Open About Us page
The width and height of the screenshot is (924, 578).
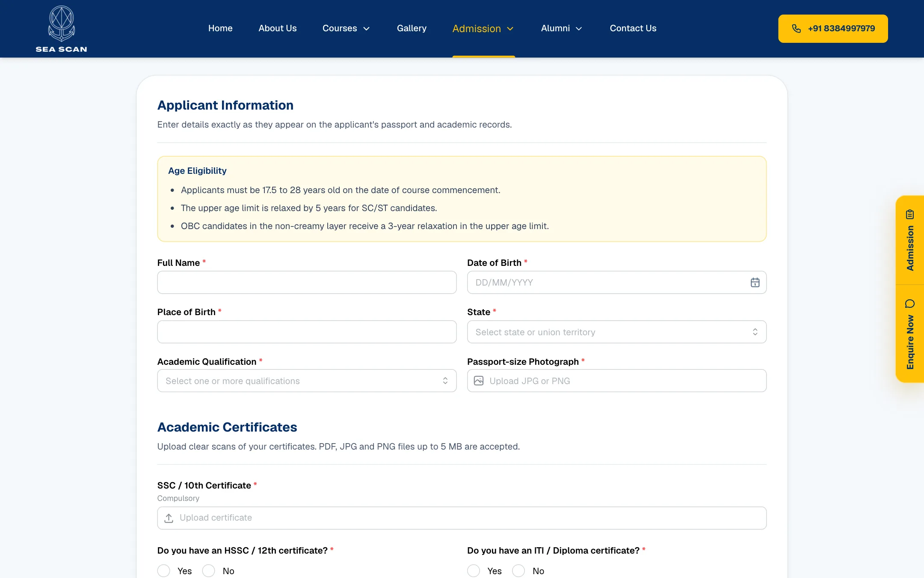click(x=278, y=28)
